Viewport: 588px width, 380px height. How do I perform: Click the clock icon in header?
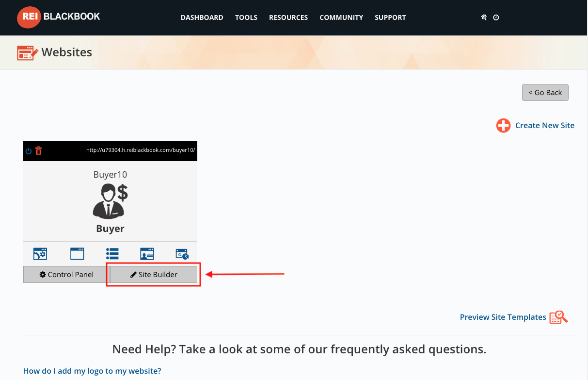(x=496, y=17)
